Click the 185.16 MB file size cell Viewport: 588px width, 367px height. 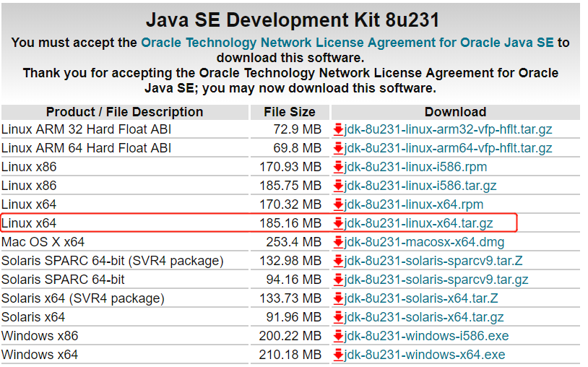290,223
